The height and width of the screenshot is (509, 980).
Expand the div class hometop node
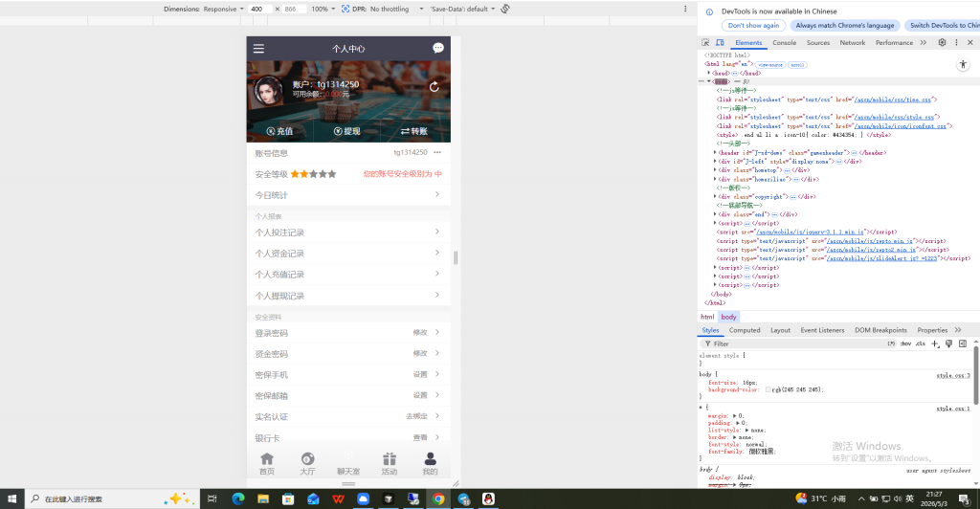click(715, 170)
